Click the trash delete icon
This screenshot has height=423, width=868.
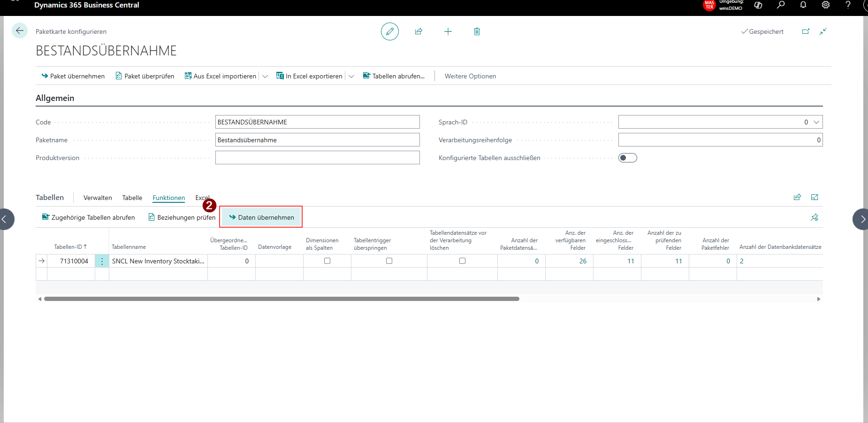(x=477, y=31)
